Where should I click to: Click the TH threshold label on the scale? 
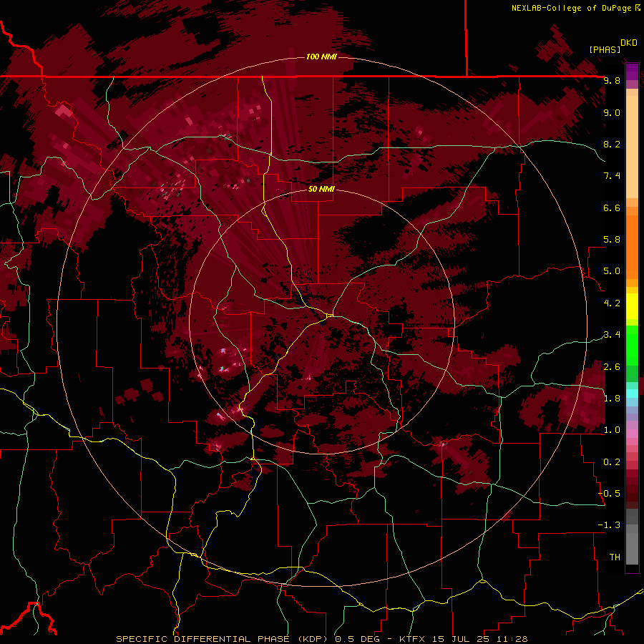point(615,557)
